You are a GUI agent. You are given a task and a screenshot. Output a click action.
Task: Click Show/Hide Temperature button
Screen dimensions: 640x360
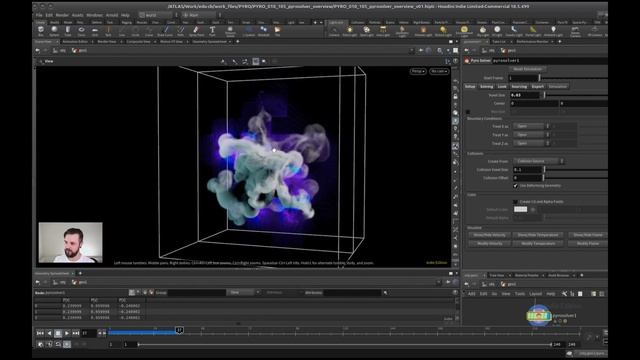(538, 235)
